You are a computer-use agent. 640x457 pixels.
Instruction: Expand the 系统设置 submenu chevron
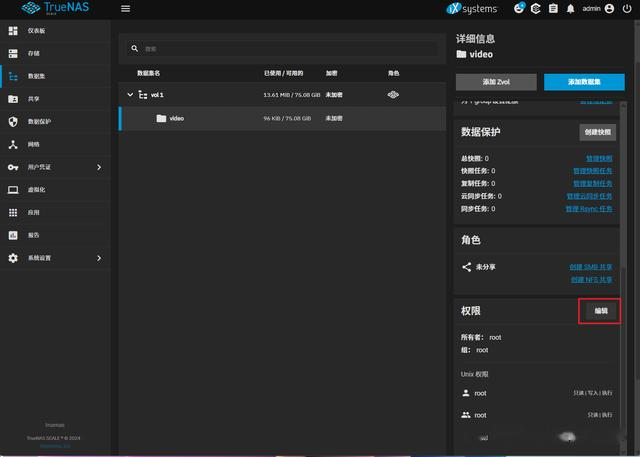click(99, 258)
